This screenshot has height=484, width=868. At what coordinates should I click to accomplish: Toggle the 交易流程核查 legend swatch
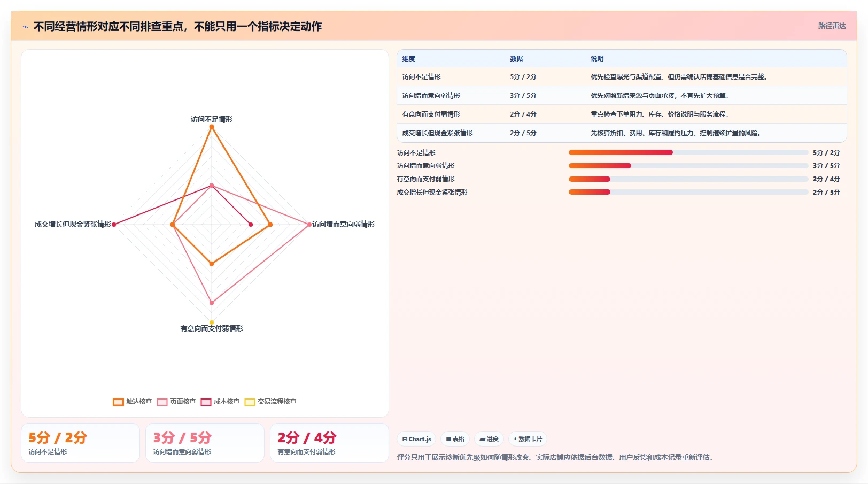[250, 402]
